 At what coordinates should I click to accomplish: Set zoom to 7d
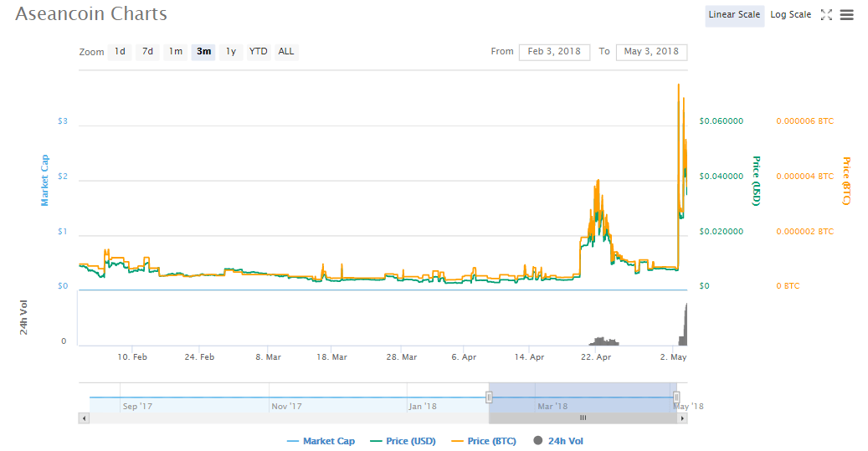(147, 52)
